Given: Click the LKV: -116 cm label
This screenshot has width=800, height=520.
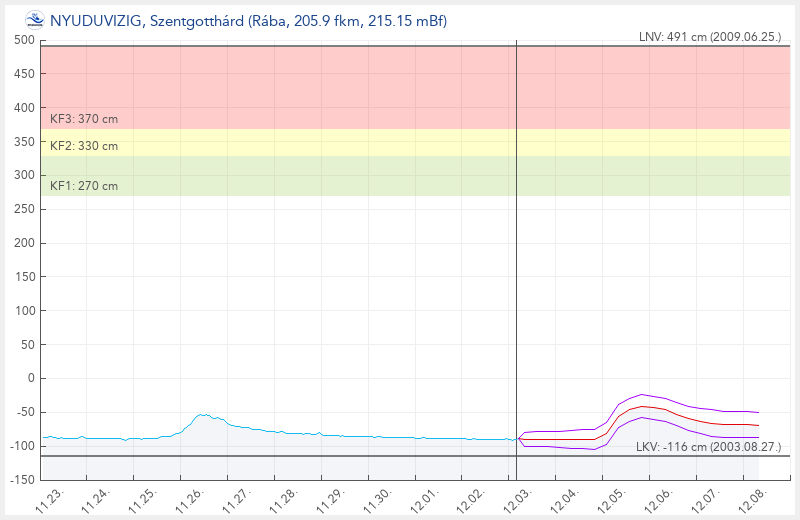Looking at the screenshot, I should (x=708, y=446).
